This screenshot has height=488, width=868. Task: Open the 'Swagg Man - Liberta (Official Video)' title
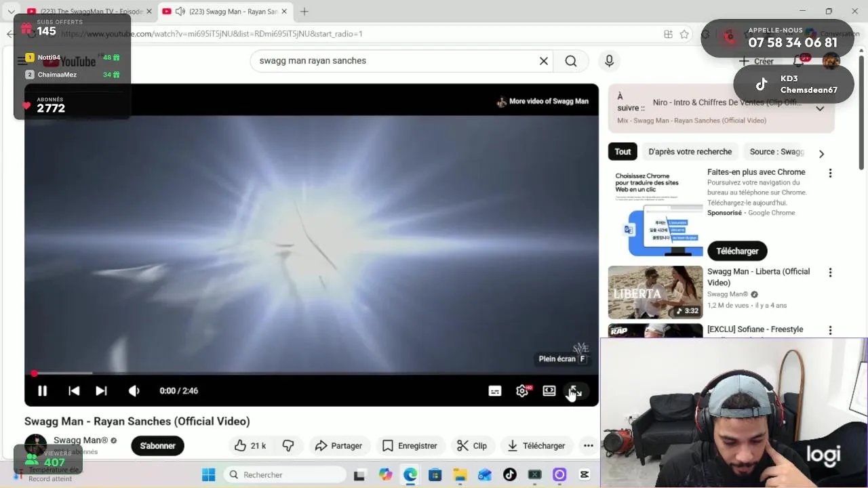tap(758, 277)
